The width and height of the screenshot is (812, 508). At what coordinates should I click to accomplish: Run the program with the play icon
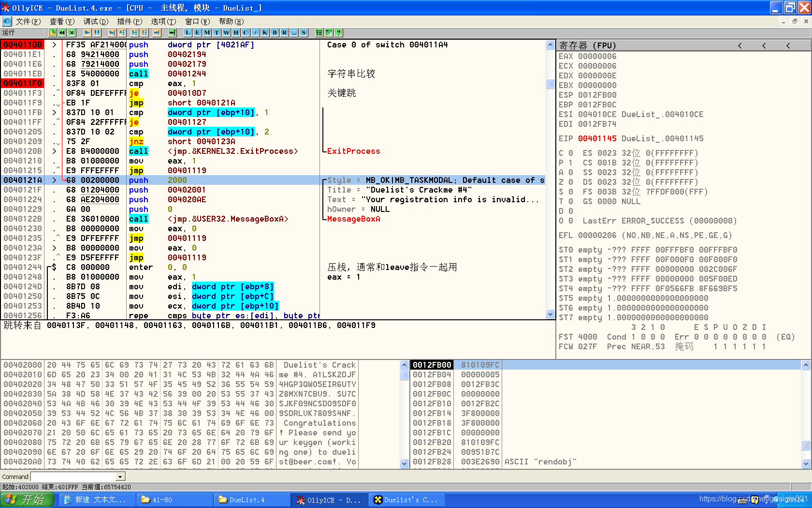pyautogui.click(x=87, y=32)
